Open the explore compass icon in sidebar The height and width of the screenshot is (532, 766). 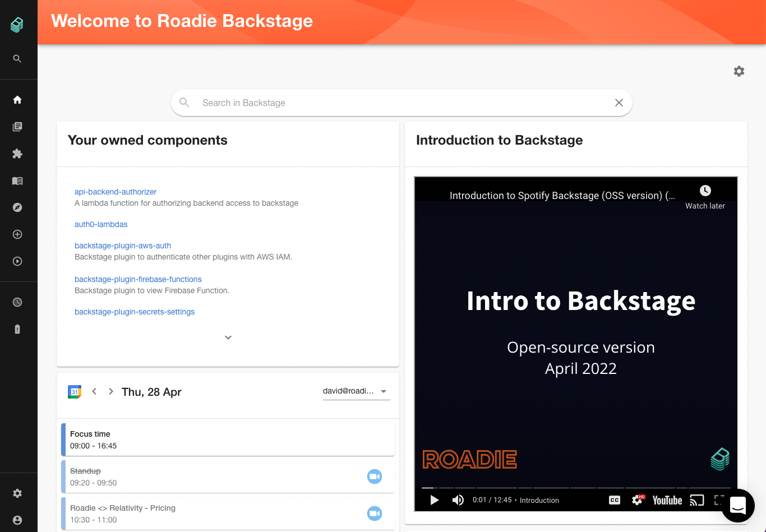pos(17,207)
